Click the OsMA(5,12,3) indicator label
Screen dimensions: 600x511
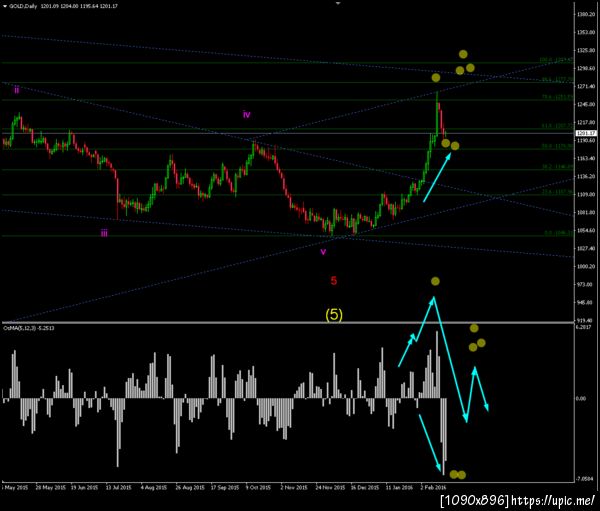coord(29,328)
